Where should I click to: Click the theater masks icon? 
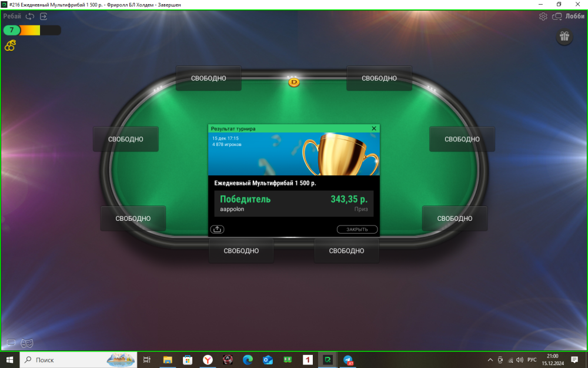click(27, 343)
